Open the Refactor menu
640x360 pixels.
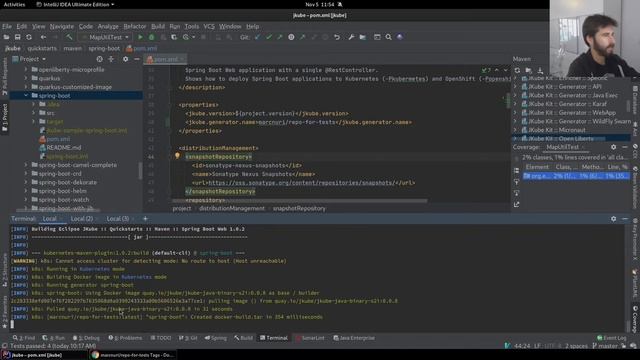134,27
